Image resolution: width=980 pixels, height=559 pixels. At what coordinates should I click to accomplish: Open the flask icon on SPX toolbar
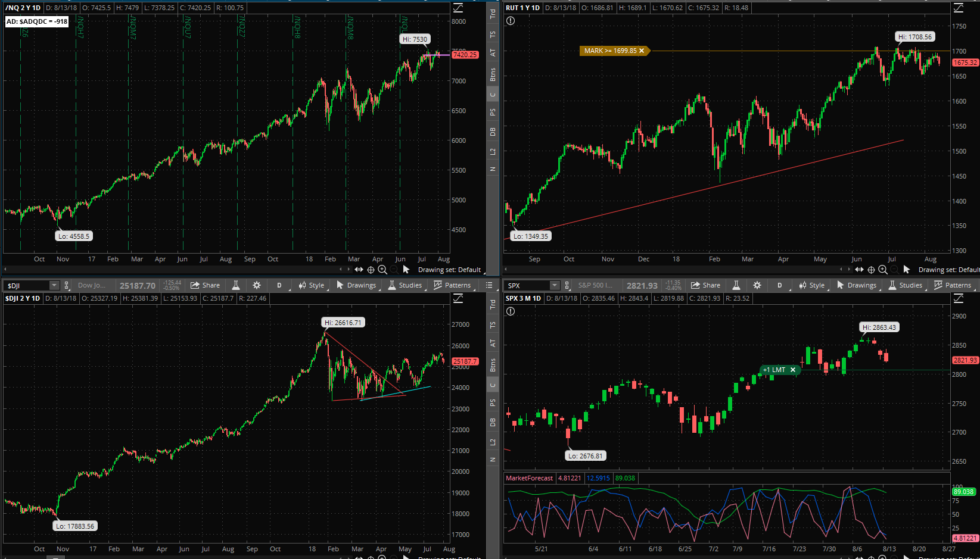(736, 285)
